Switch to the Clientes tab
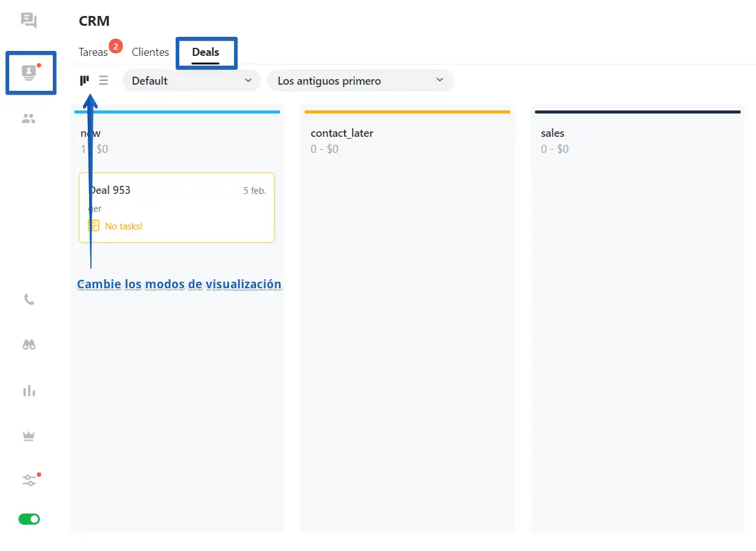The width and height of the screenshot is (756, 551). point(150,52)
